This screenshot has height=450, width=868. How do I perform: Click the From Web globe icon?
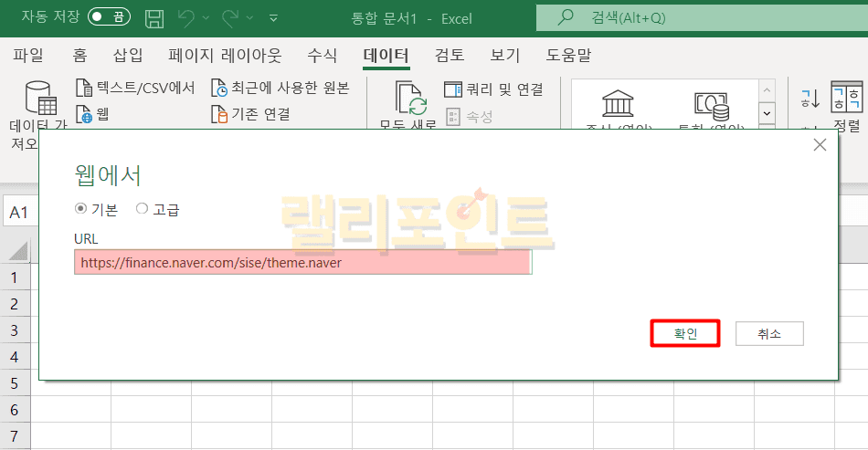pos(84,114)
